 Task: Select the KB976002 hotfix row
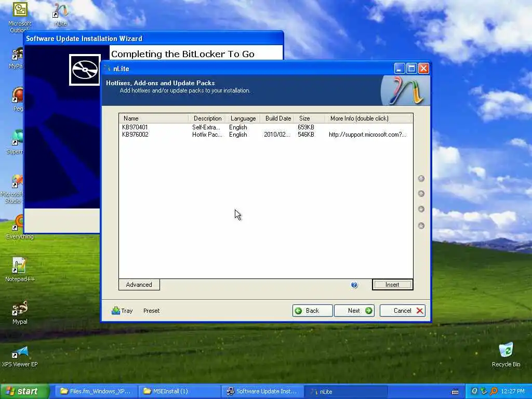pos(265,135)
